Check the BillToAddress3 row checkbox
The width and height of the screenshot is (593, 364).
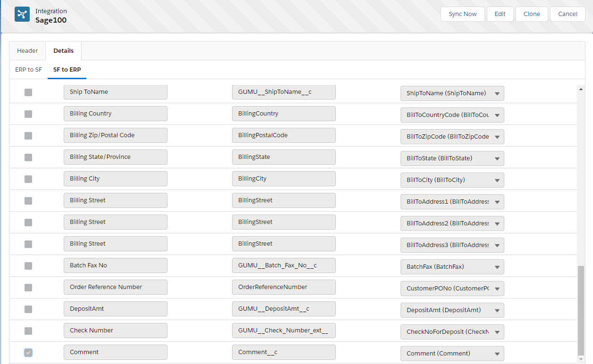(x=28, y=244)
